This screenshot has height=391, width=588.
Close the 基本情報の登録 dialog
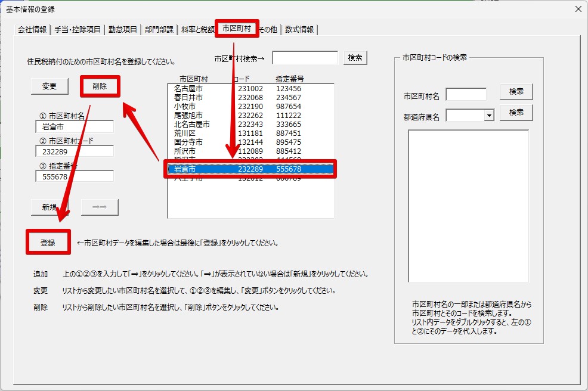pos(577,8)
